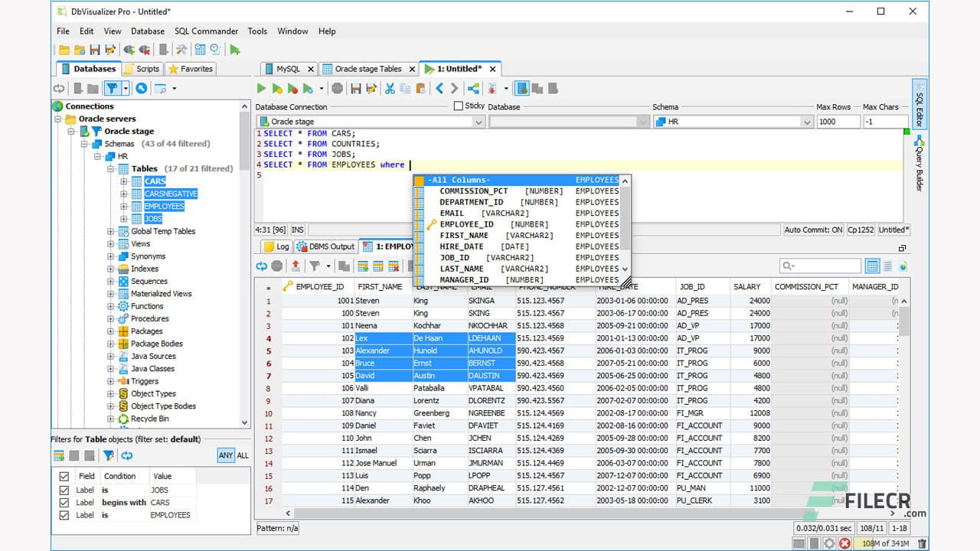Viewport: 980px width, 551px height.
Task: Open the SQL Commander menu
Action: click(206, 31)
